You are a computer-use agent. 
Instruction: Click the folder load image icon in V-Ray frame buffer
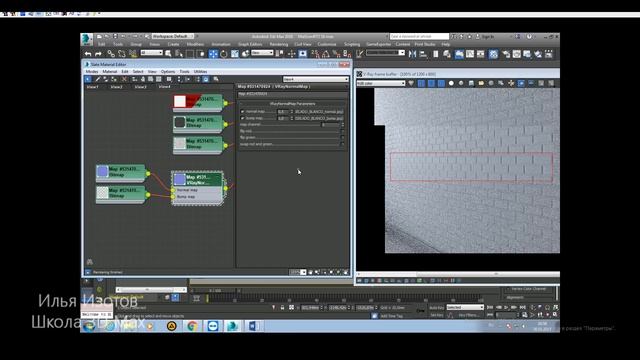coord(481,83)
